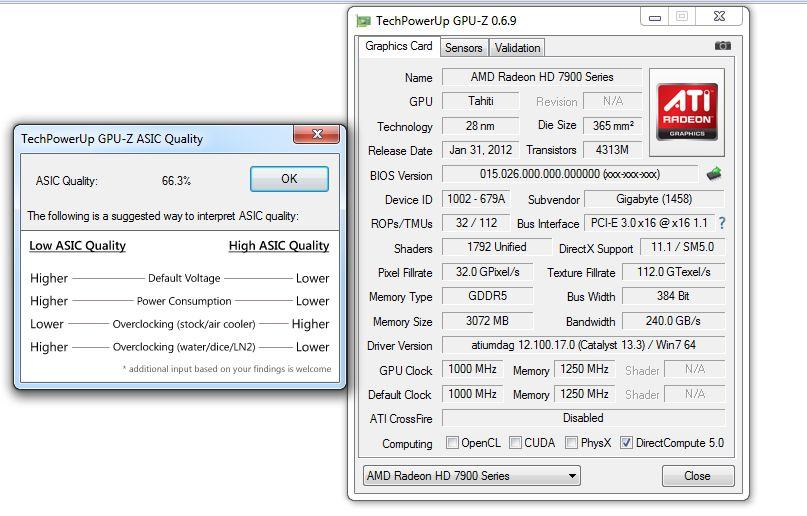Click the Default Clock value 1000 MHz
The height and width of the screenshot is (516, 807).
coord(472,394)
